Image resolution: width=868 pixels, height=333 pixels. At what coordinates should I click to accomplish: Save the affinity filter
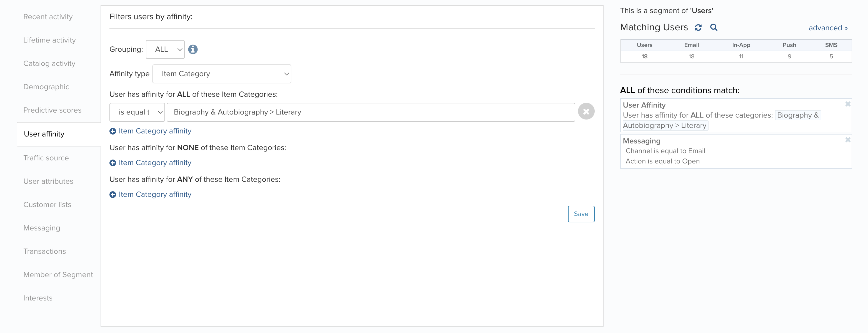(x=581, y=214)
